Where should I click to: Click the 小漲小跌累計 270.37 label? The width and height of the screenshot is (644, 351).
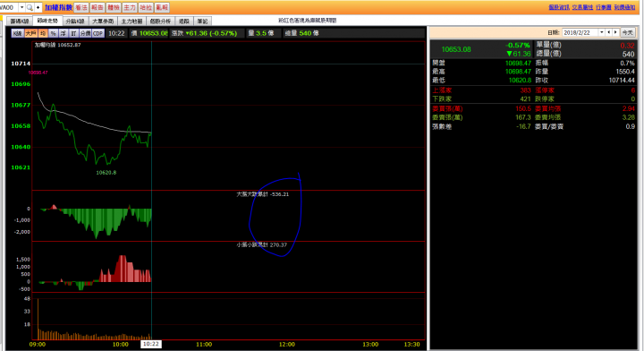click(261, 245)
